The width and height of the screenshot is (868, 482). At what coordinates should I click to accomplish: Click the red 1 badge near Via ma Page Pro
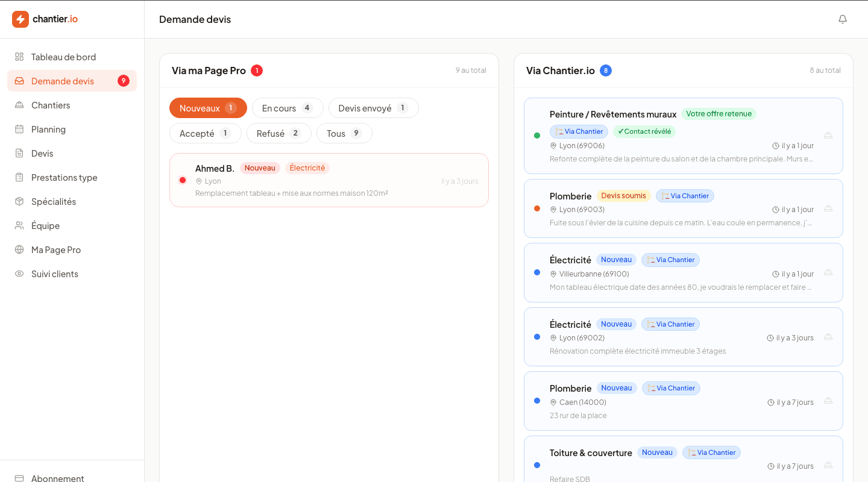tap(257, 70)
